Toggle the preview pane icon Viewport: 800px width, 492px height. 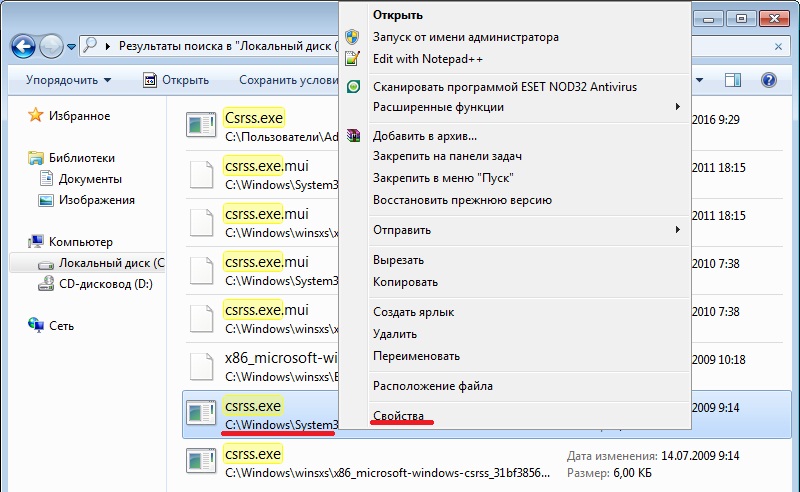[x=733, y=80]
